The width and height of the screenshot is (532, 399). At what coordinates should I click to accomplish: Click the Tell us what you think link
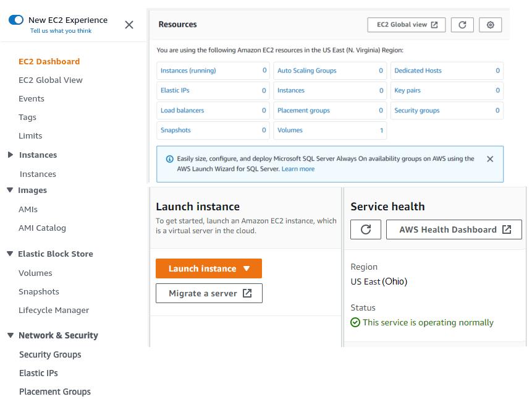(x=61, y=31)
